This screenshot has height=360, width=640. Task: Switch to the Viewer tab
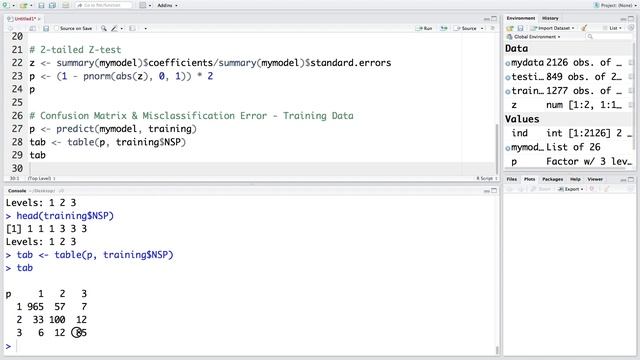(x=595, y=179)
